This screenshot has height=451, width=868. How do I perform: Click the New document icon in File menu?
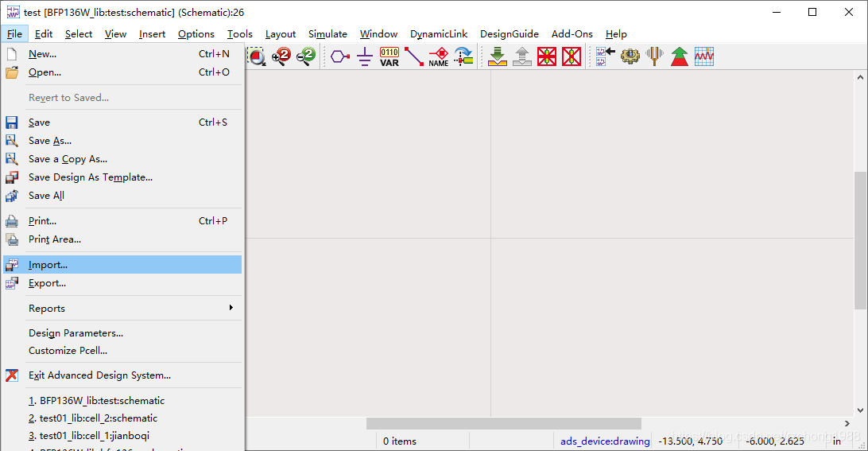point(12,54)
